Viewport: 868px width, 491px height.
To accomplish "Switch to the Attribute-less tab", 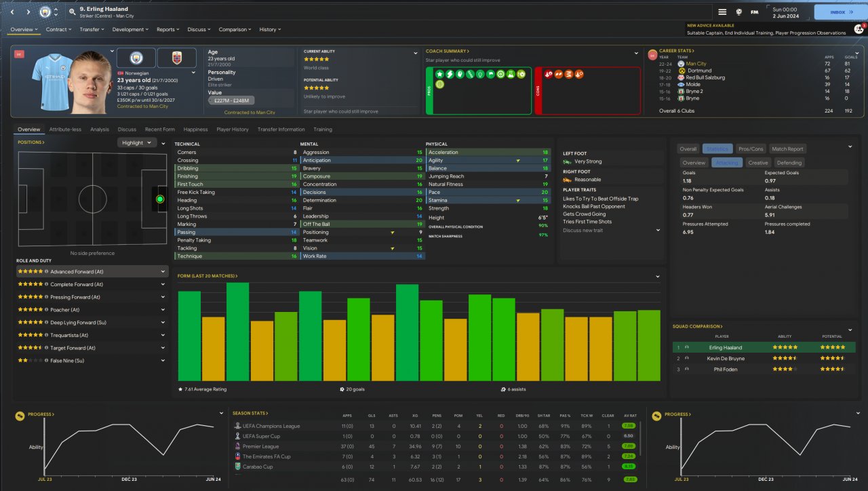I will (65, 130).
